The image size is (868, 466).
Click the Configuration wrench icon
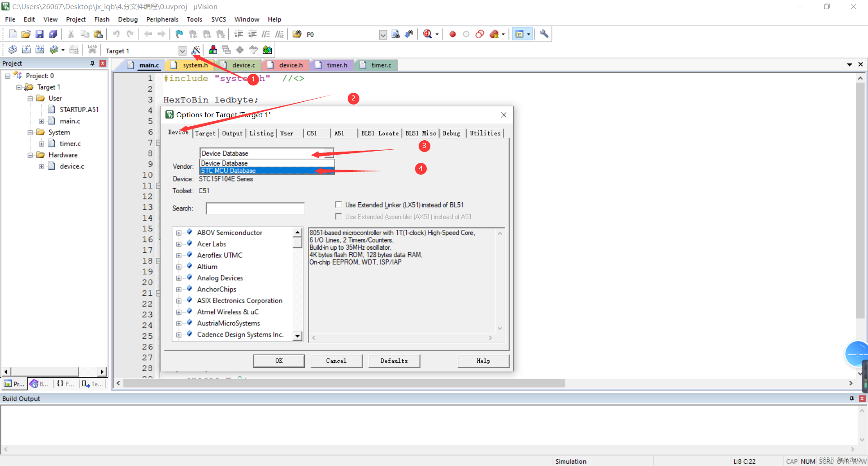544,34
